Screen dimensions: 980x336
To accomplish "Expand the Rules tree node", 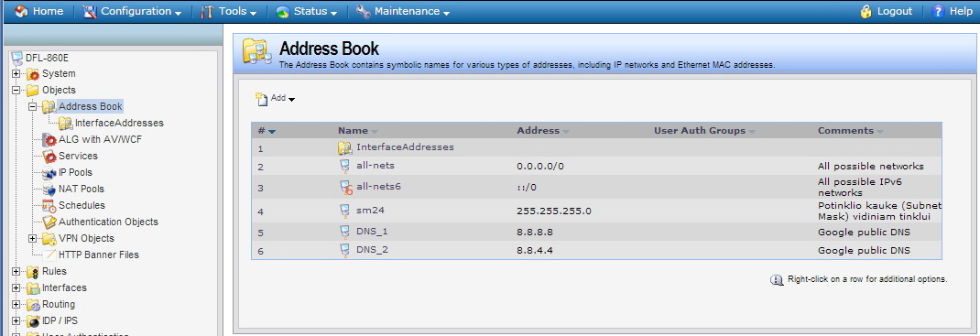I will (16, 272).
